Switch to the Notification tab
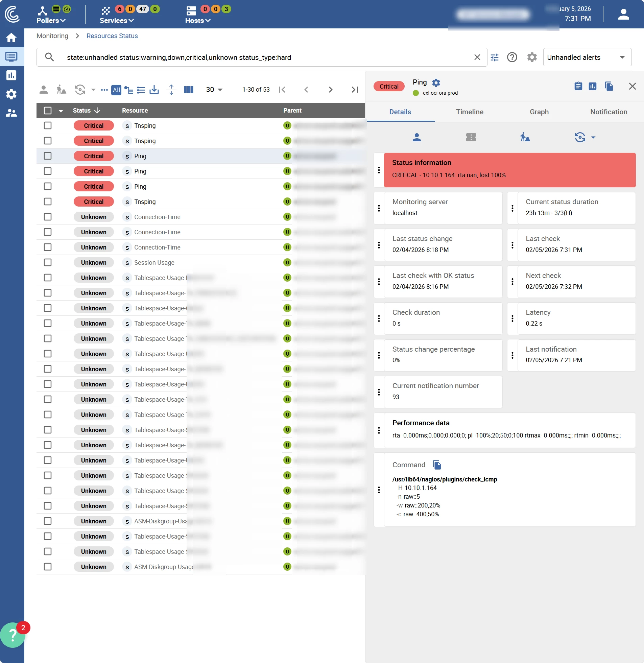 click(x=609, y=112)
